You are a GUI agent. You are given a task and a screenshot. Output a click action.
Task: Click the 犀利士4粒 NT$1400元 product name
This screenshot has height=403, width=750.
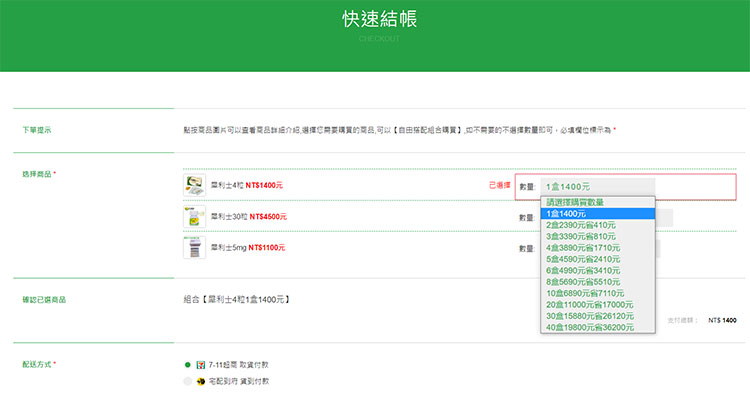pyautogui.click(x=247, y=185)
